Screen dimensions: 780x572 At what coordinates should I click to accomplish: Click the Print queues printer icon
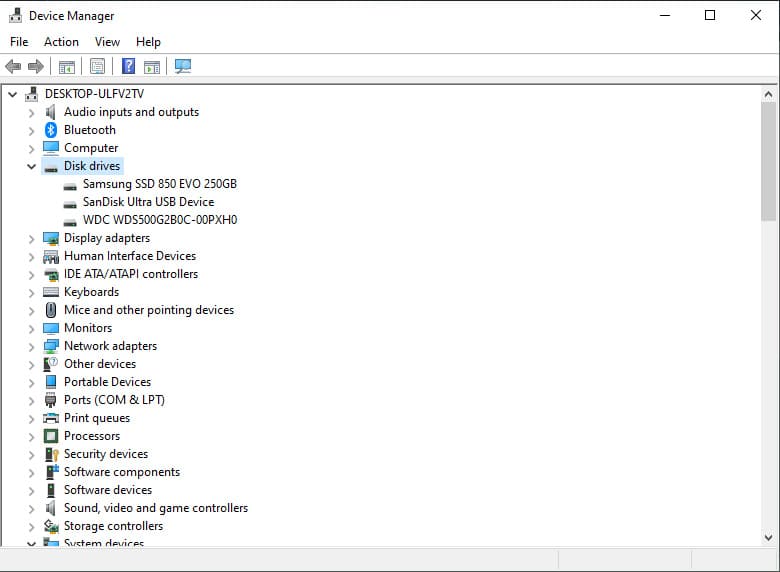coord(51,418)
